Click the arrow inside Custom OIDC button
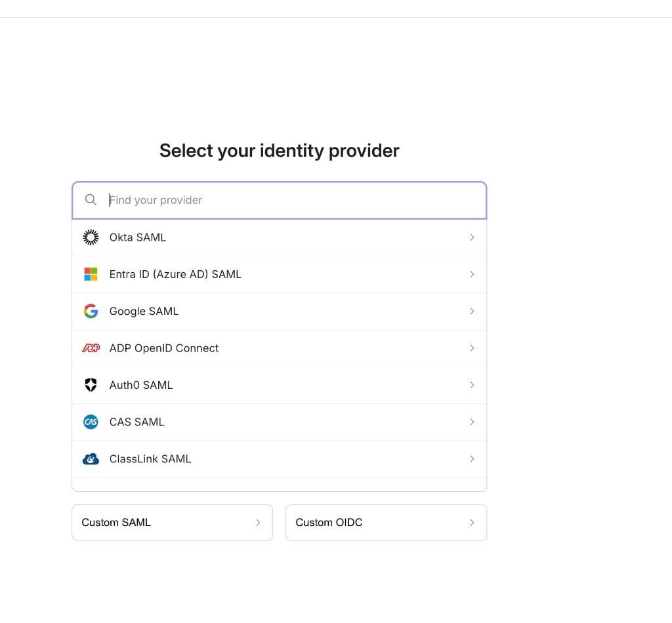Image resolution: width=672 pixels, height=623 pixels. [472, 523]
